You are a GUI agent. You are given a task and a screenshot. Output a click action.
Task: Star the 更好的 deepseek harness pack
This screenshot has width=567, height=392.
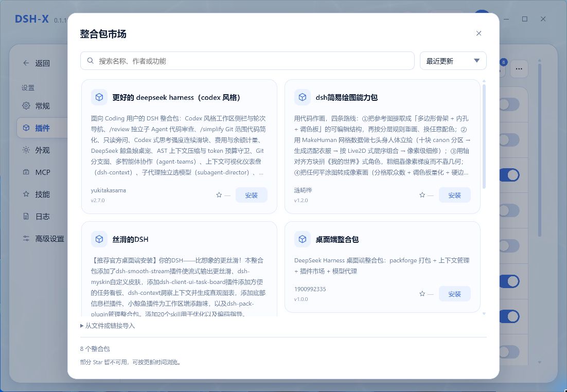(x=219, y=195)
